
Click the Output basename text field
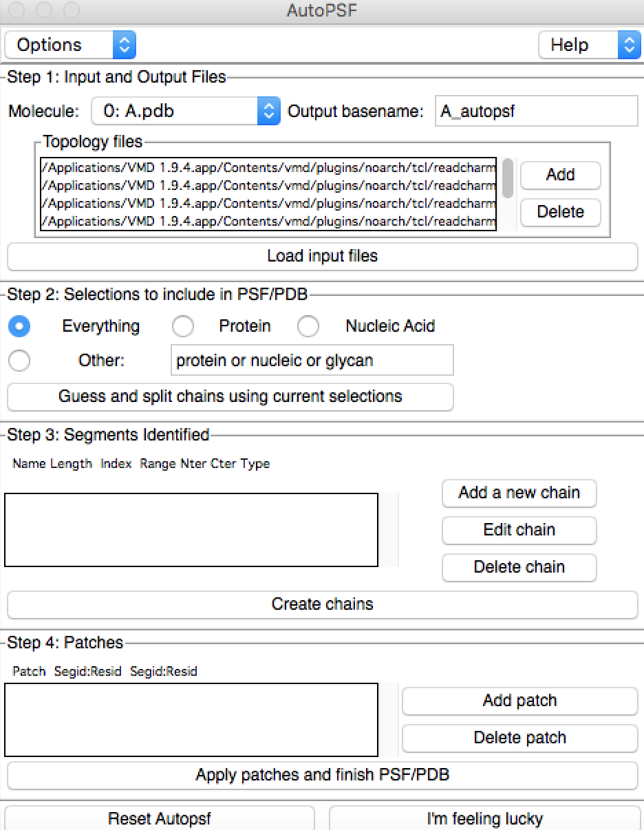537,111
